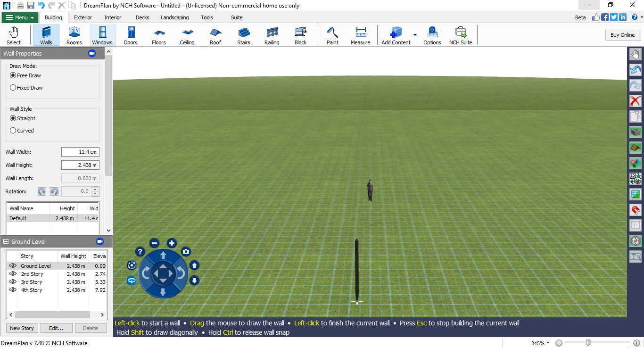The image size is (644, 348).
Task: Click story list horizontal scrollbar right arrow
Action: click(103, 315)
